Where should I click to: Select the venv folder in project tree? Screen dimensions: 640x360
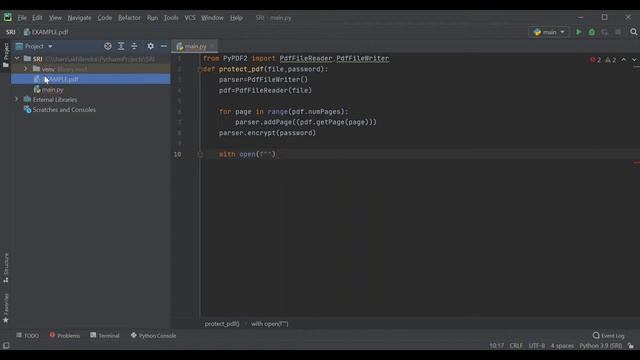48,69
